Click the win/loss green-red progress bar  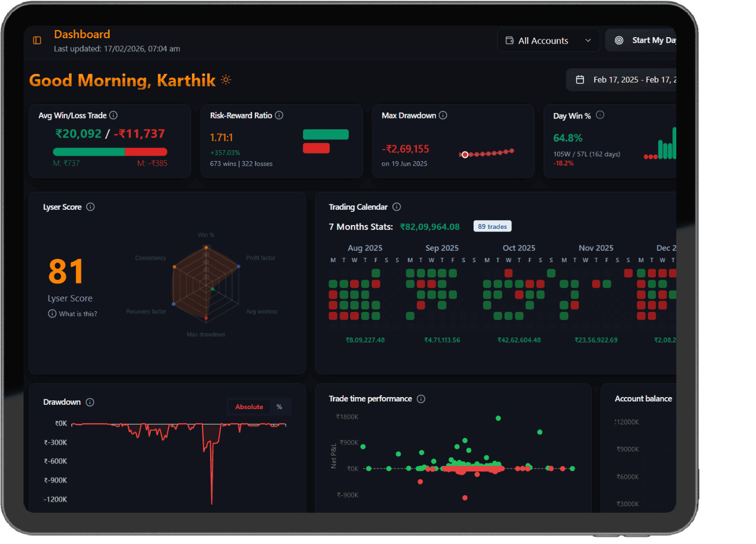pos(110,152)
